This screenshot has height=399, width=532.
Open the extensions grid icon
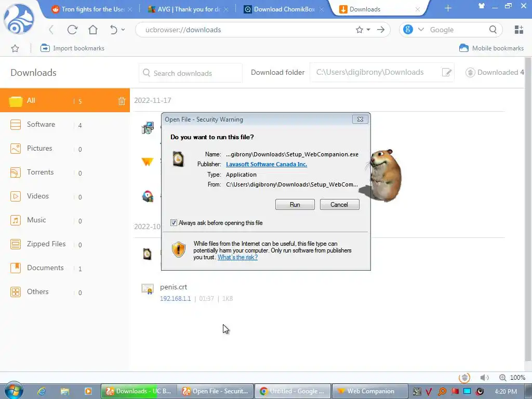point(519,30)
